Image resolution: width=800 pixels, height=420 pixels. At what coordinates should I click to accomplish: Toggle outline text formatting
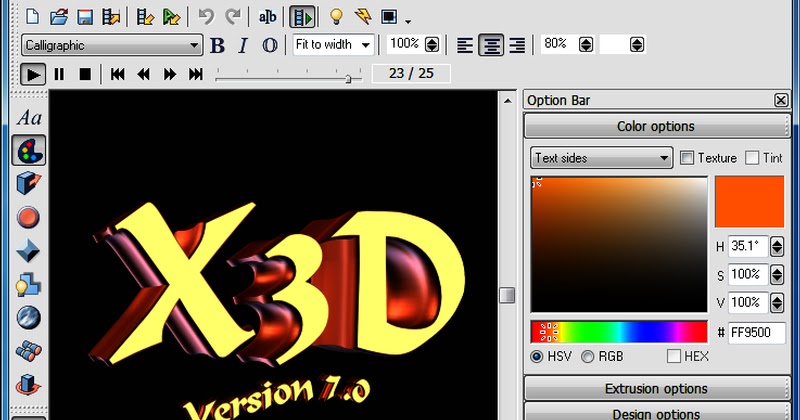pyautogui.click(x=269, y=45)
